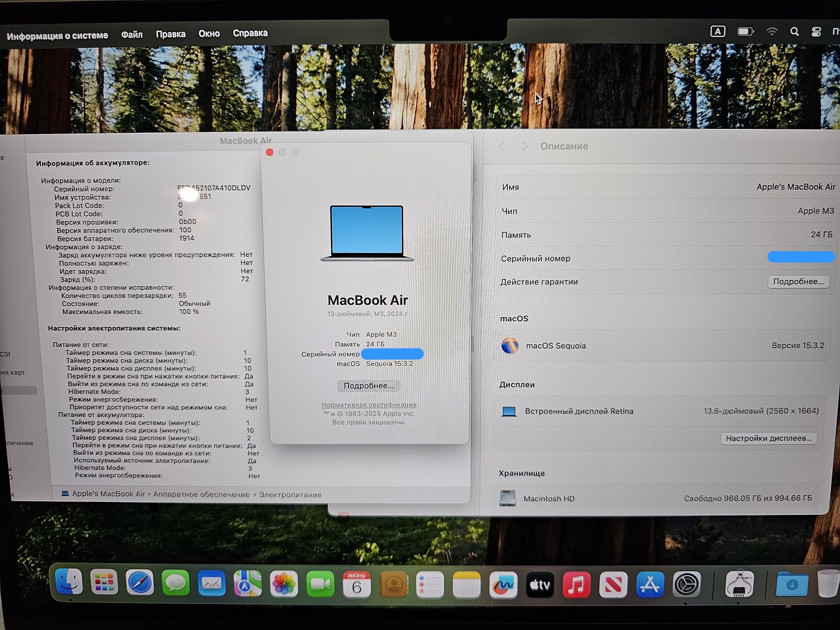Click the Wi-Fi status icon

tap(772, 31)
